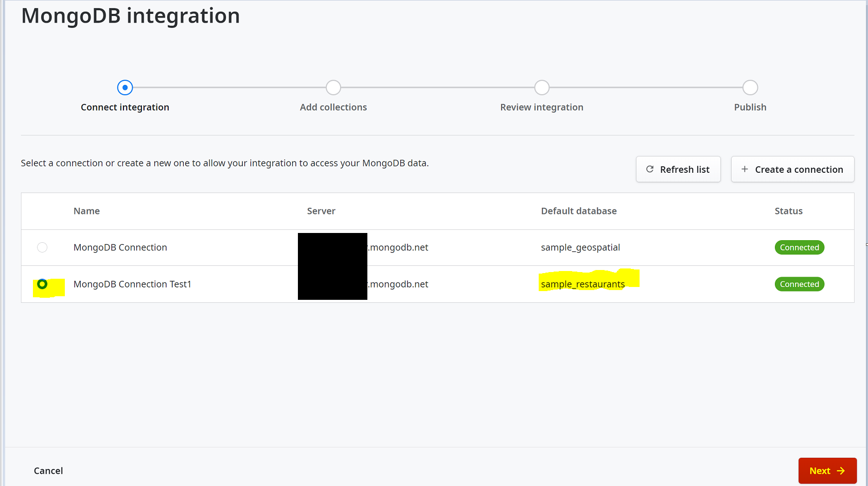
Task: Click the Default database column header
Action: click(x=579, y=211)
